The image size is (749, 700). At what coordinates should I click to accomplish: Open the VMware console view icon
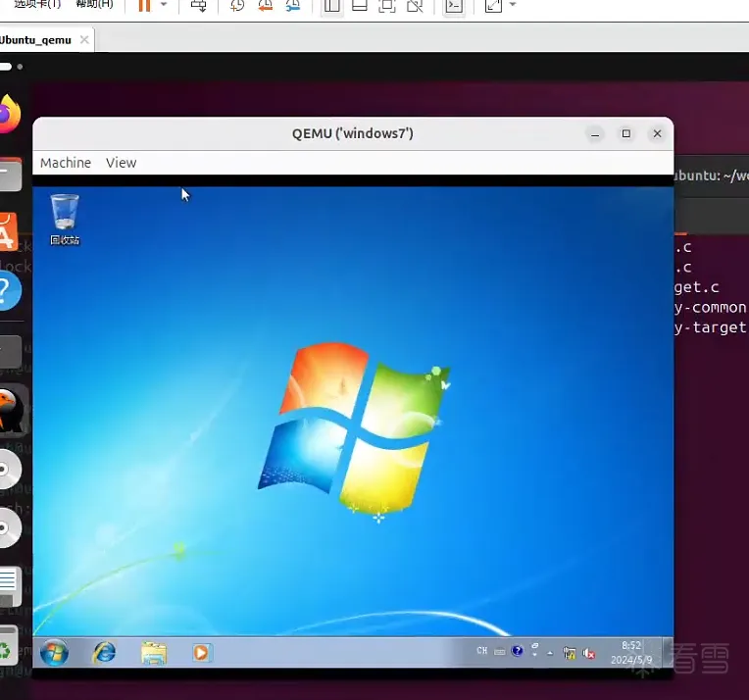click(x=453, y=5)
